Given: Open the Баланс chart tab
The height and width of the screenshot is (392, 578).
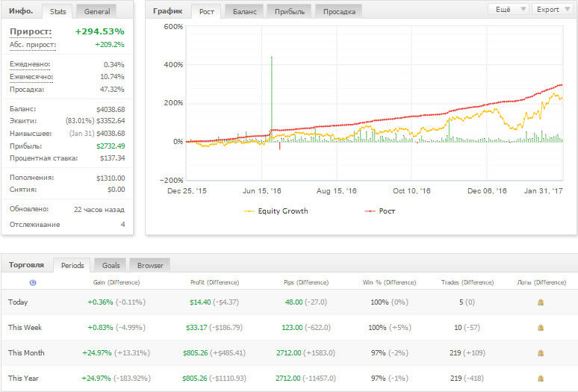Looking at the screenshot, I should click(x=244, y=11).
